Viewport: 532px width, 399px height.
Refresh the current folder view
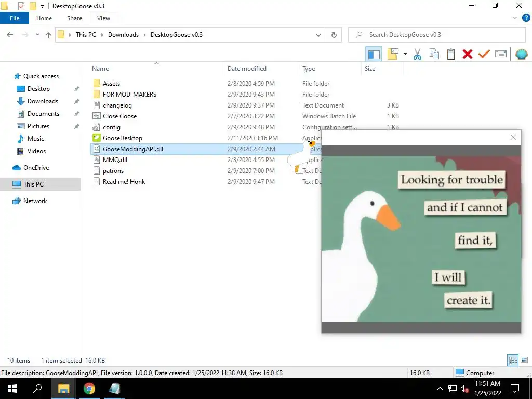pos(334,35)
